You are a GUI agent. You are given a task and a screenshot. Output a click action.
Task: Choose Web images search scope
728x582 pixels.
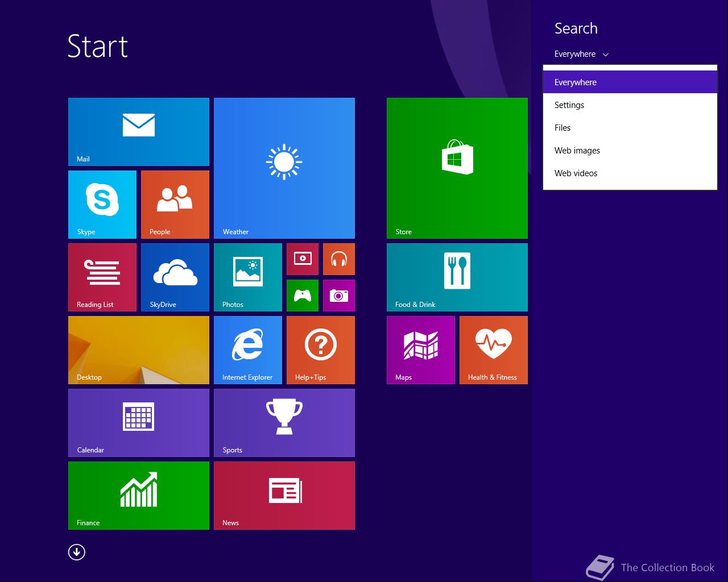[x=630, y=150]
